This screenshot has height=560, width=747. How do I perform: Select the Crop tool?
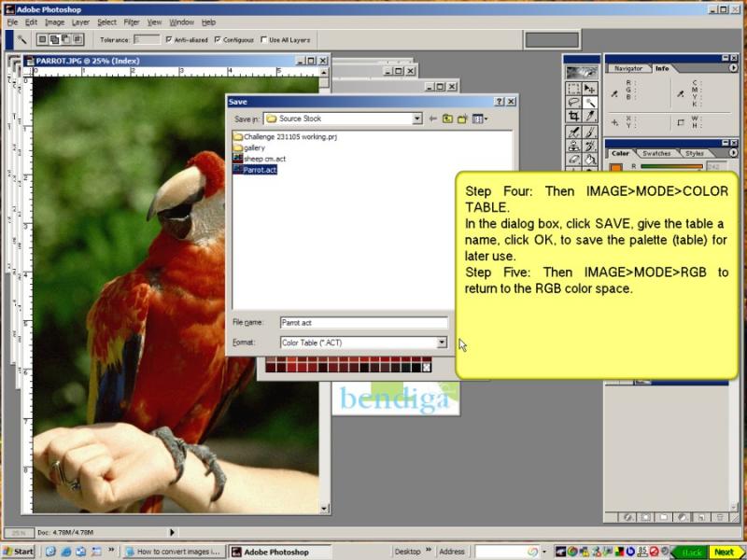coord(573,116)
